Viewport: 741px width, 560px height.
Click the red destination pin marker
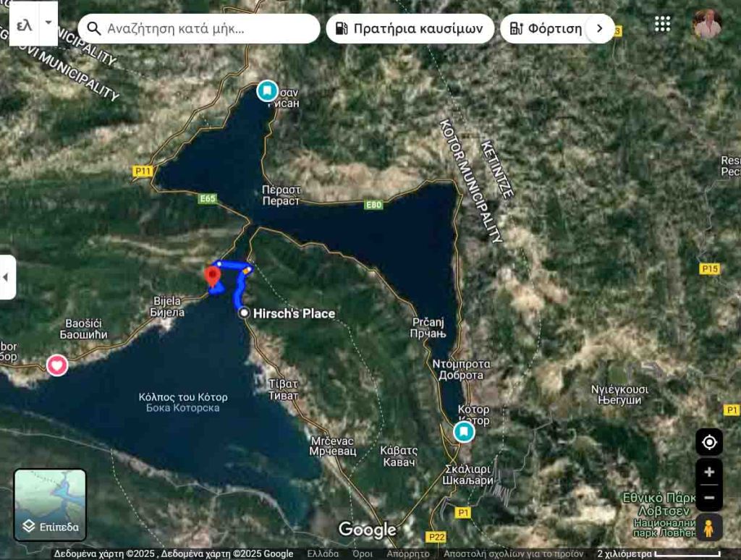(213, 276)
